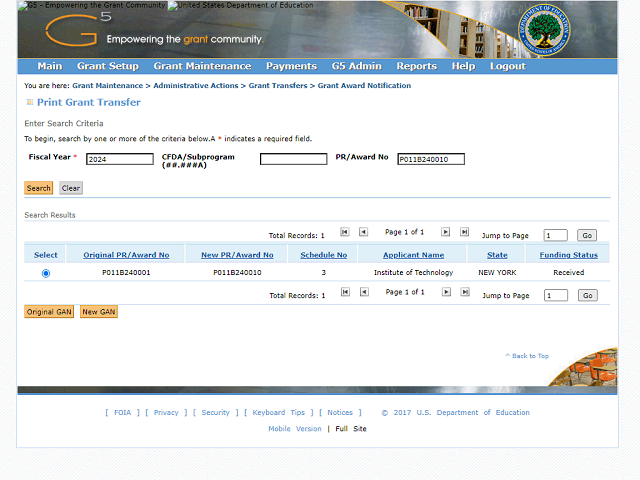The height and width of the screenshot is (480, 640).
Task: Open the Main menu
Action: (x=50, y=66)
